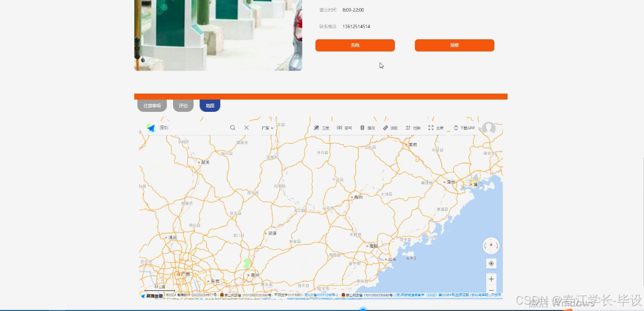Click the phone number 13612514514
The width and height of the screenshot is (644, 311).
tap(356, 26)
